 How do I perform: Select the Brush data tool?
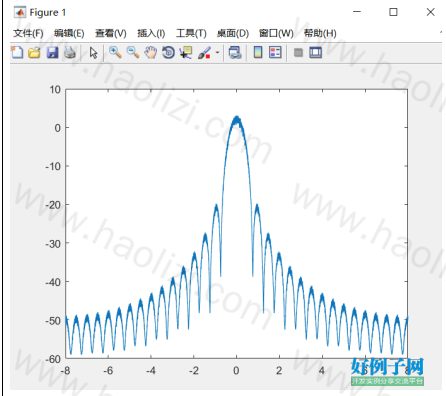[x=204, y=53]
